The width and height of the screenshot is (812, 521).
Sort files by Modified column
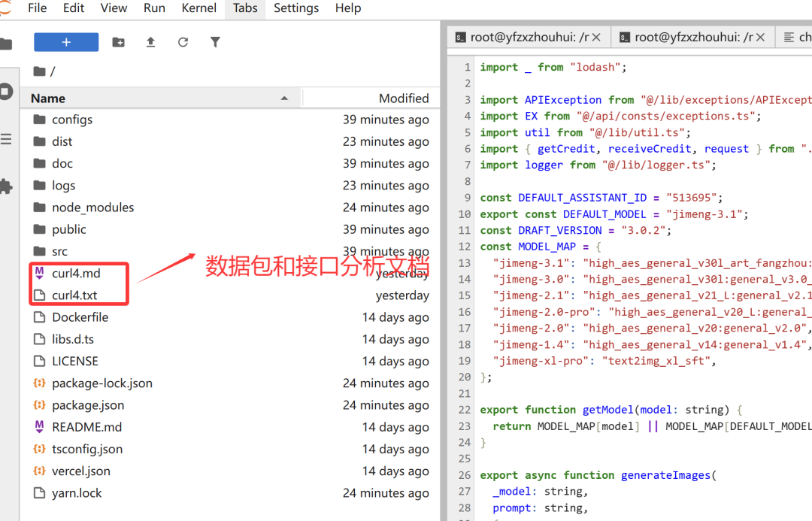pyautogui.click(x=404, y=98)
